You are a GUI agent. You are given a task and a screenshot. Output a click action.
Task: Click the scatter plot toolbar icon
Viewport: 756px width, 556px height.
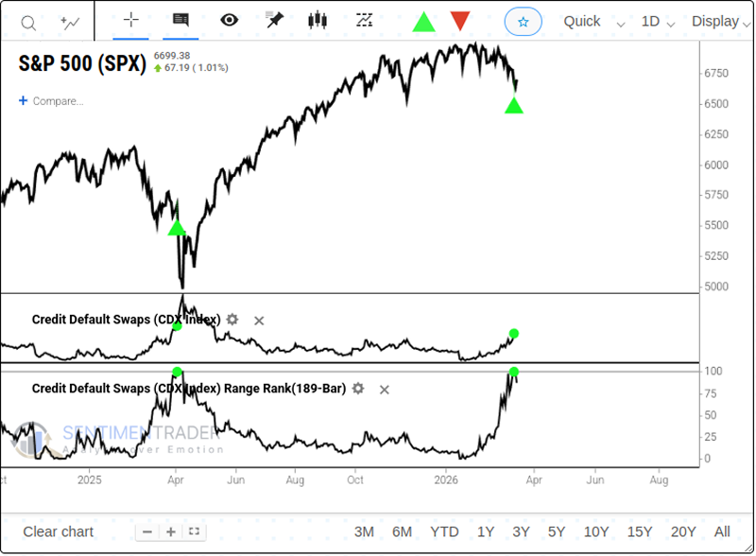364,20
